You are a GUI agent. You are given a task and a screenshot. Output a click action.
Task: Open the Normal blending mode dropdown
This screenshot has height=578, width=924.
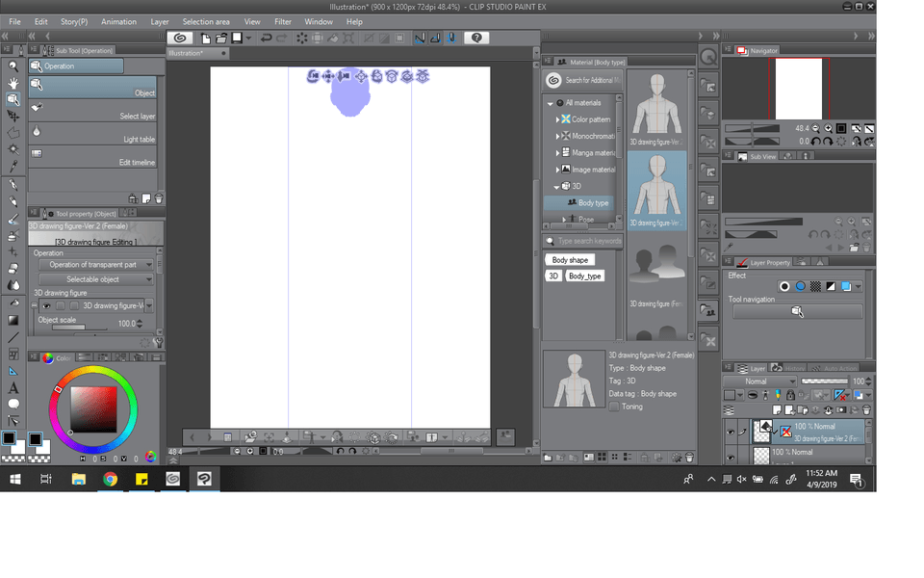(760, 381)
